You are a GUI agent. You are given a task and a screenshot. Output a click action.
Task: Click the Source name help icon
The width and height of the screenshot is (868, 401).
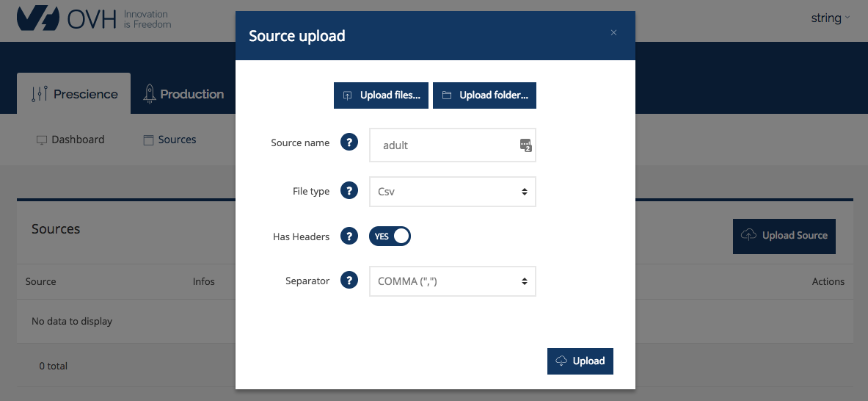point(349,142)
